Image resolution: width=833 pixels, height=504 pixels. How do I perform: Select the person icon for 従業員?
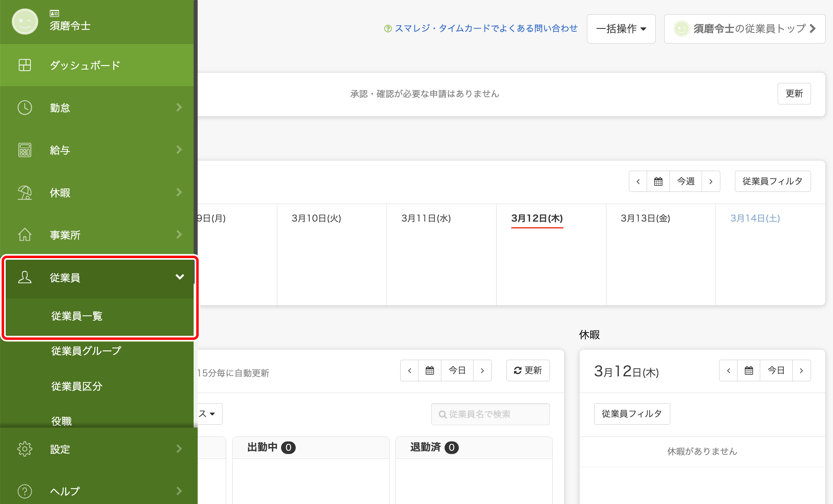coord(25,278)
